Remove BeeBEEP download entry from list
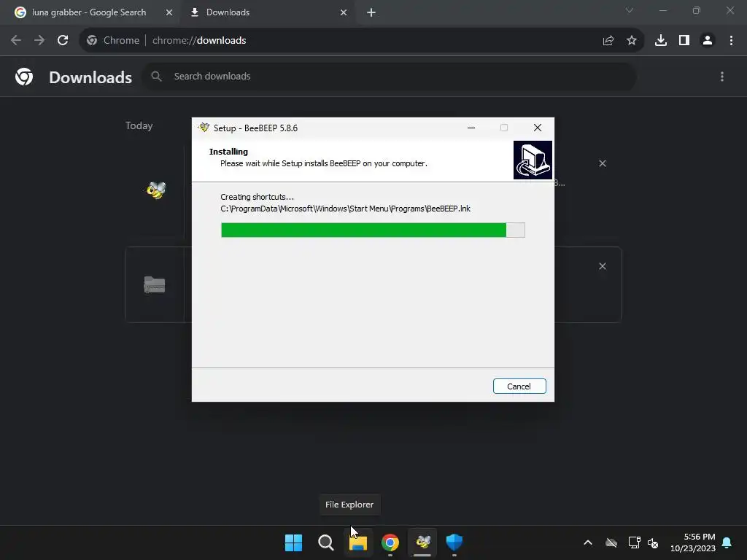This screenshot has width=747, height=560. (603, 164)
